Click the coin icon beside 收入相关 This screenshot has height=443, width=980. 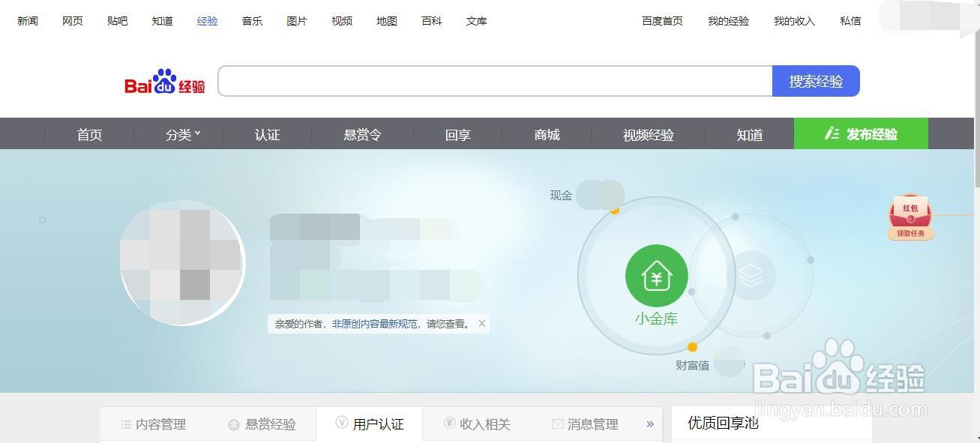click(x=448, y=424)
